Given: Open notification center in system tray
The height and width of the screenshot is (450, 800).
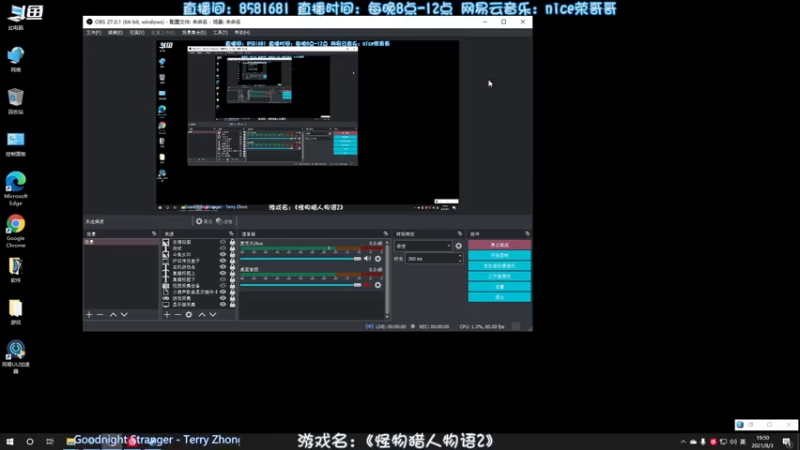Looking at the screenshot, I should [x=787, y=442].
